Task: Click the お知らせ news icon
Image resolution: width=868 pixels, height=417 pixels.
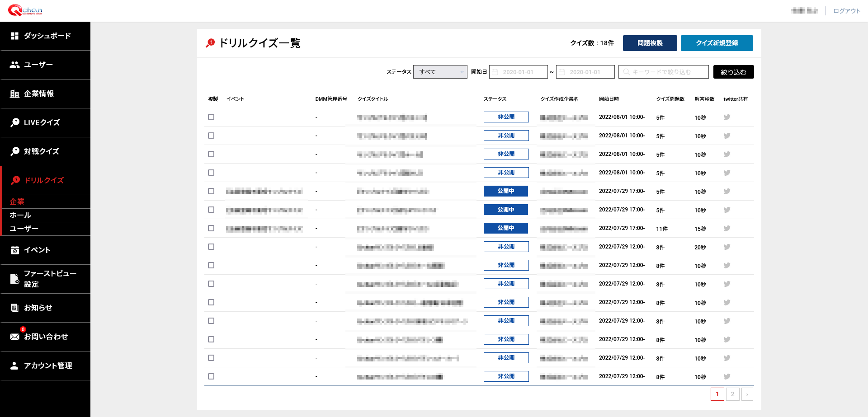Action: coord(15,308)
